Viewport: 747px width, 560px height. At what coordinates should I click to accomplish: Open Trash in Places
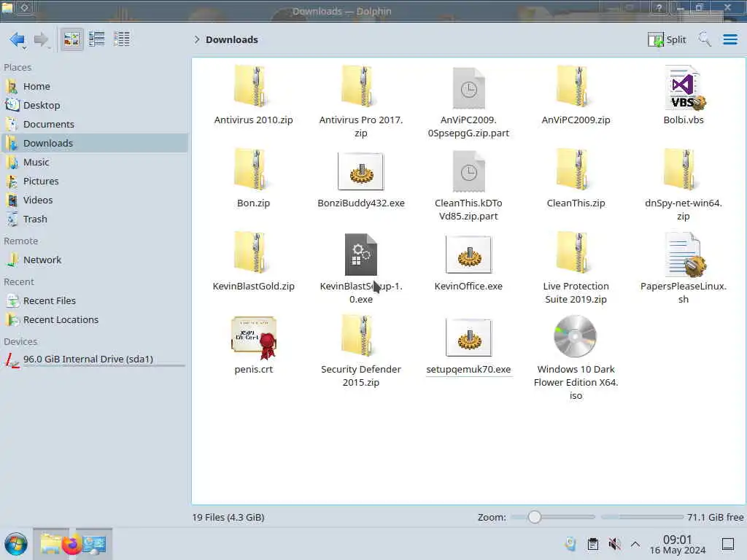coord(96,219)
